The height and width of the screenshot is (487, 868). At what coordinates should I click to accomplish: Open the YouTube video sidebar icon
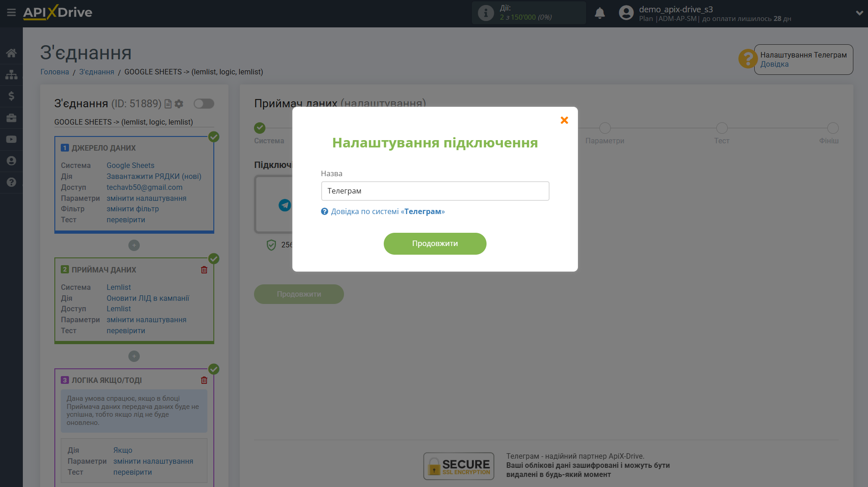tap(11, 139)
